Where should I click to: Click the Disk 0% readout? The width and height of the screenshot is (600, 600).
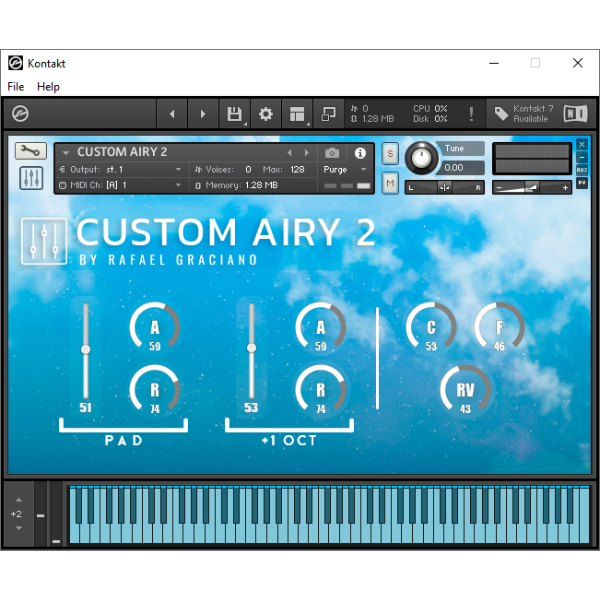pos(430,119)
